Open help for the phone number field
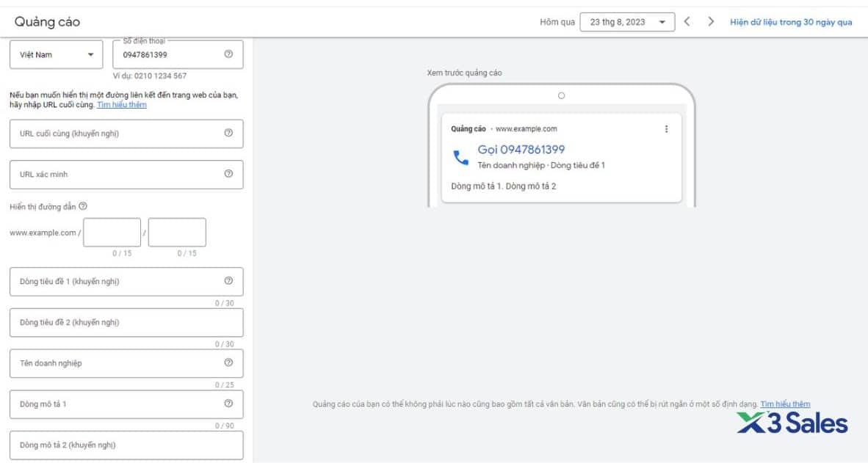Screen dimensions: 868x463 (228, 54)
